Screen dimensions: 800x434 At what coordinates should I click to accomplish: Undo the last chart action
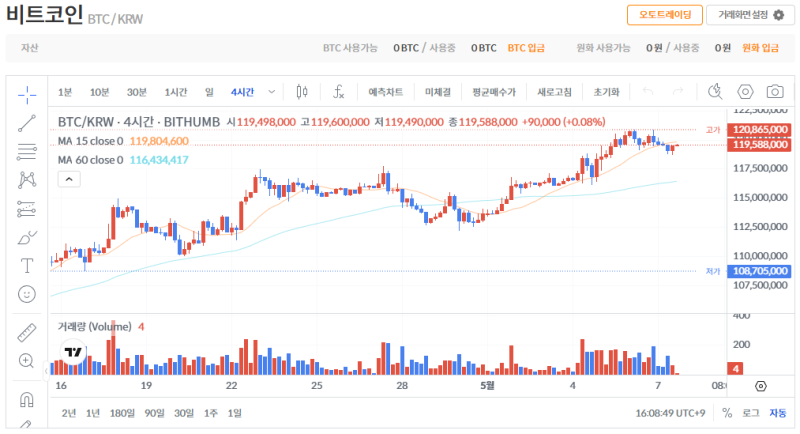click(x=648, y=92)
